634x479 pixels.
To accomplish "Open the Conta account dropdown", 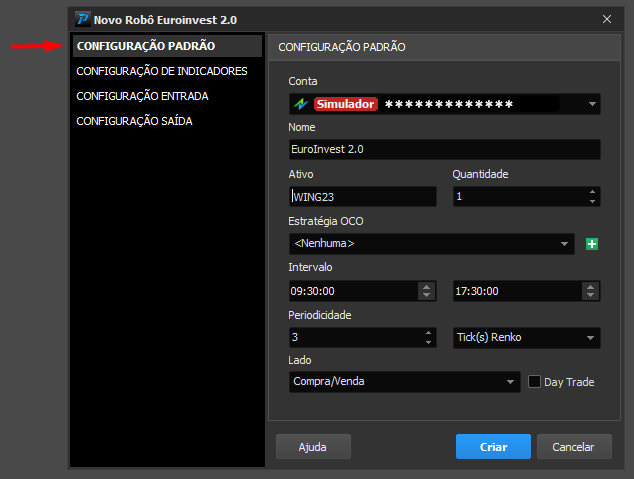I will [x=592, y=104].
